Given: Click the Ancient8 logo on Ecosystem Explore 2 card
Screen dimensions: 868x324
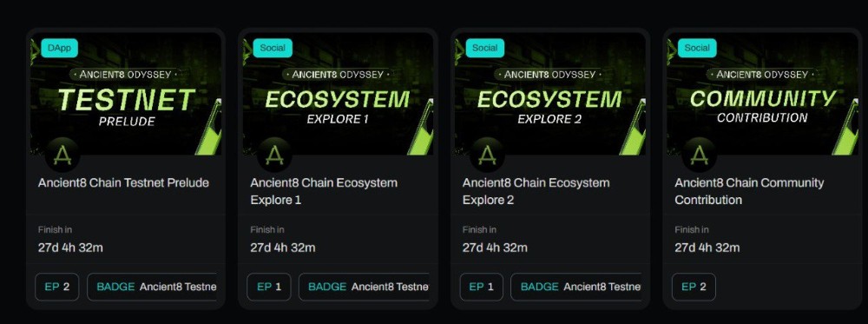Looking at the screenshot, I should (x=487, y=155).
